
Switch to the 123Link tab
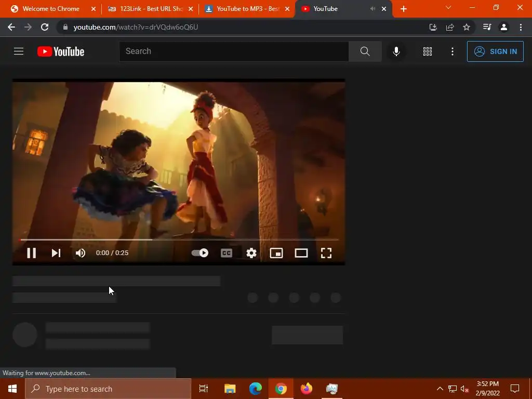[x=151, y=9]
